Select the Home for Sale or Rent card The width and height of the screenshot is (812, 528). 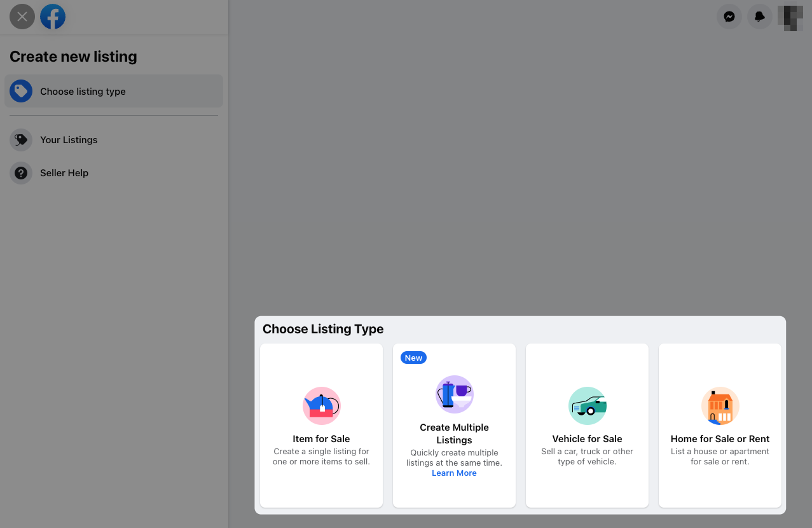719,425
